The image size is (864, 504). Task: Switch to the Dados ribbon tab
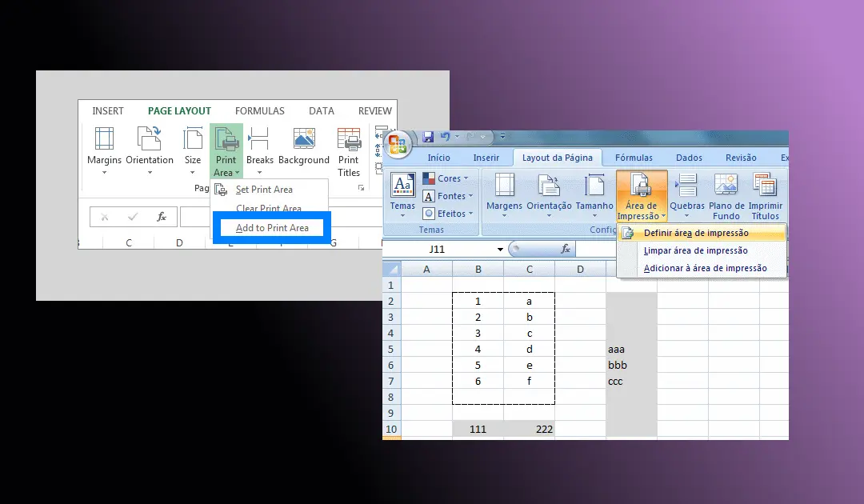point(689,158)
